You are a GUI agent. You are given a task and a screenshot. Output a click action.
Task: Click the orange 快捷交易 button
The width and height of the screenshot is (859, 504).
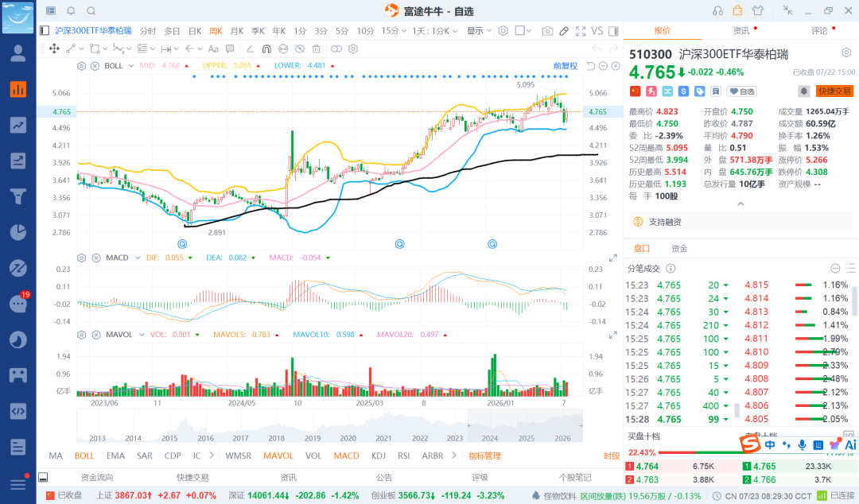[x=834, y=91]
